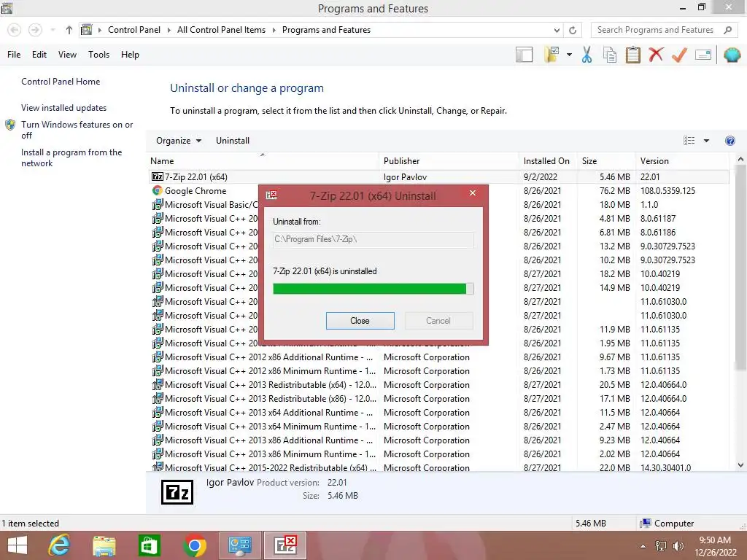Sort by the Publisher column header
The width and height of the screenshot is (747, 560).
(449, 161)
